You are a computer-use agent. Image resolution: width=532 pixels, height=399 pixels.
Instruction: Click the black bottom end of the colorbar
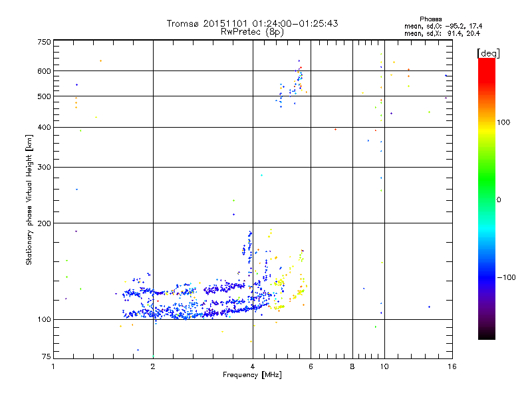(487, 334)
